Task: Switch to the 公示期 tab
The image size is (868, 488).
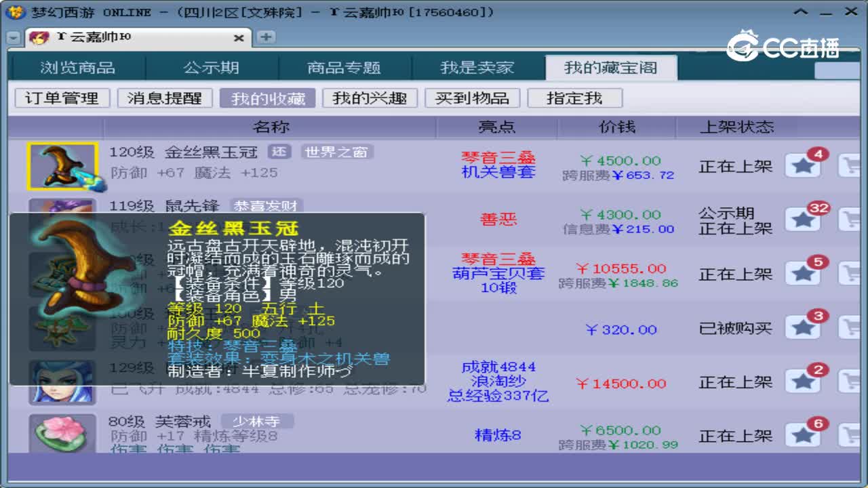Action: point(212,67)
